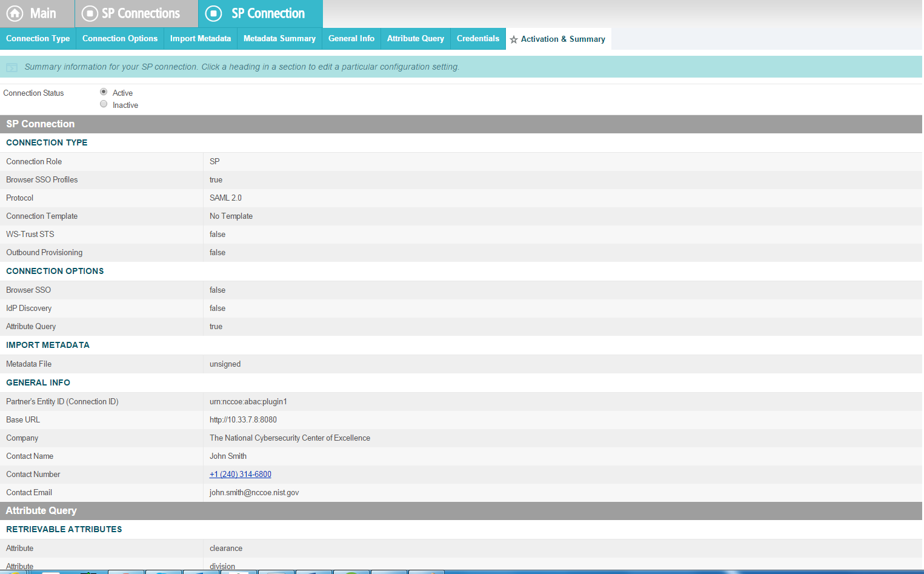Switch to the General Info tab
Screen dimensions: 924x574
coord(351,39)
